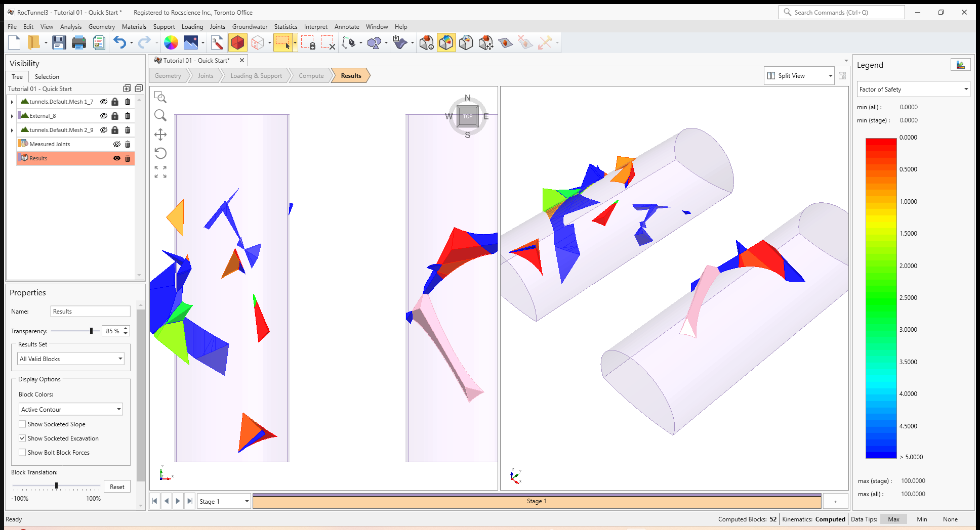Open the geometry shapes tool icon
The image size is (980, 530).
coord(374,43)
